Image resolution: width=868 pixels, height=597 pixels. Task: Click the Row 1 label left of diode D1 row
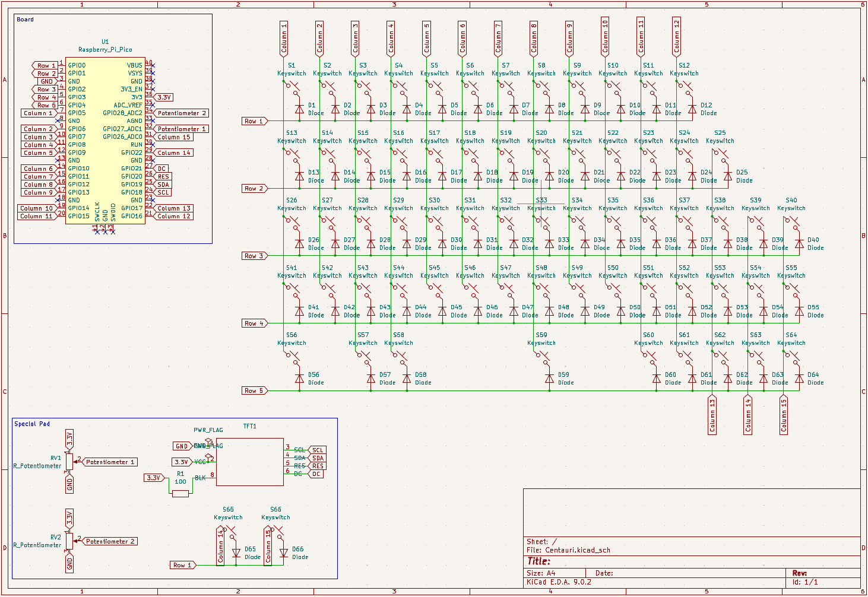[255, 121]
